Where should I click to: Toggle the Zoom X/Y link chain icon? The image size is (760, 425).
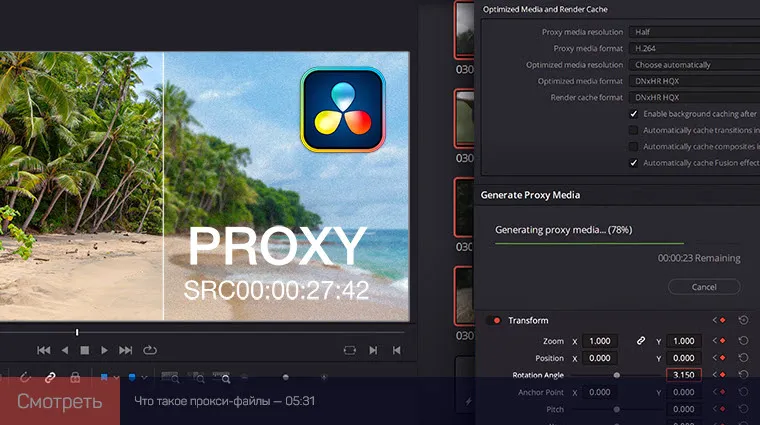click(x=641, y=341)
